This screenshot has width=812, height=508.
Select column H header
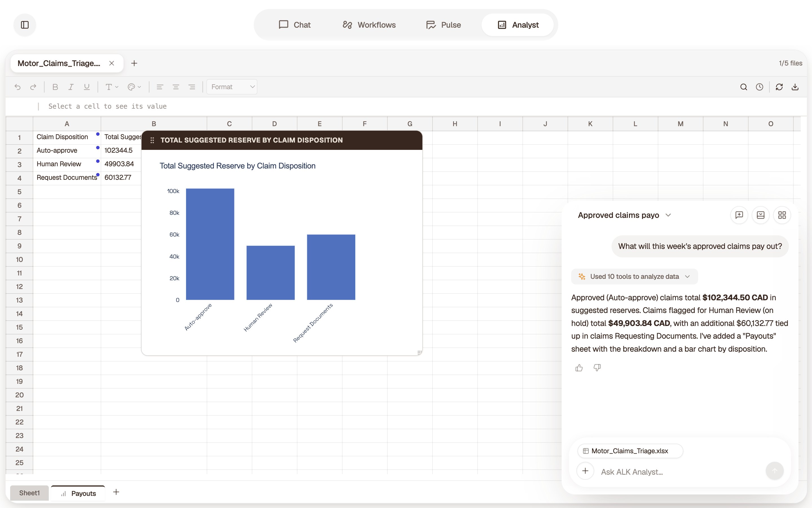[x=455, y=124]
